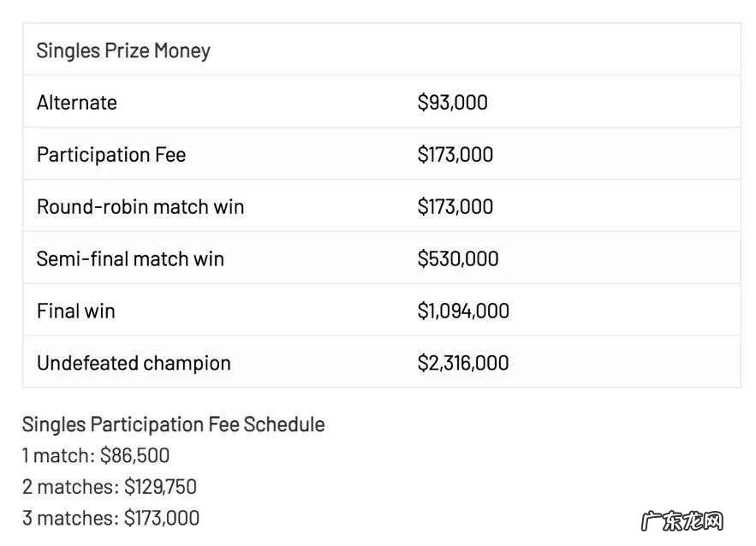Click the $2,316,000 amount
The image size is (756, 546).
click(463, 363)
